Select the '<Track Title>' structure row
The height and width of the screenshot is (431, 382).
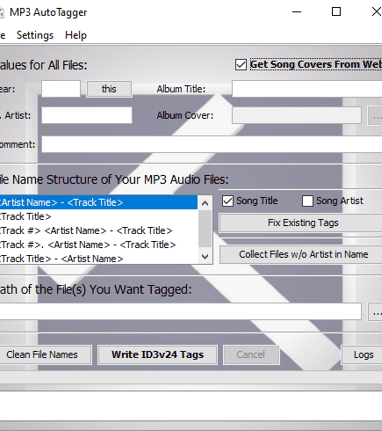coord(98,216)
